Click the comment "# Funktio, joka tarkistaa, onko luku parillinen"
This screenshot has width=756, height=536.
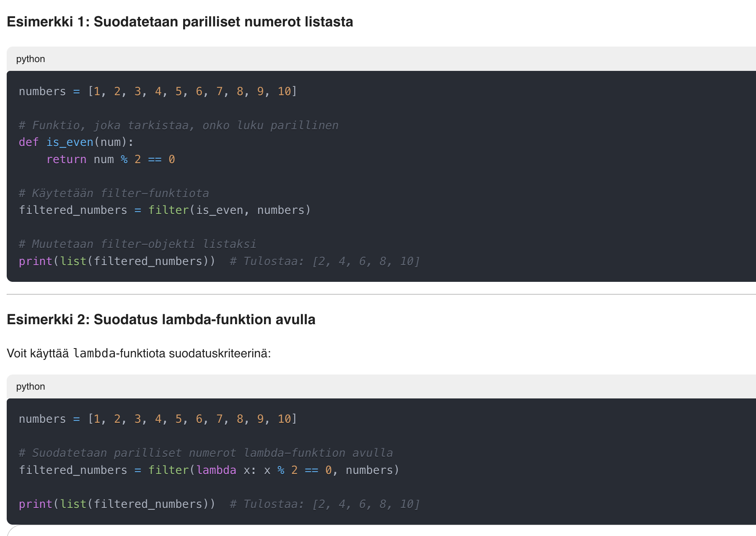click(179, 125)
